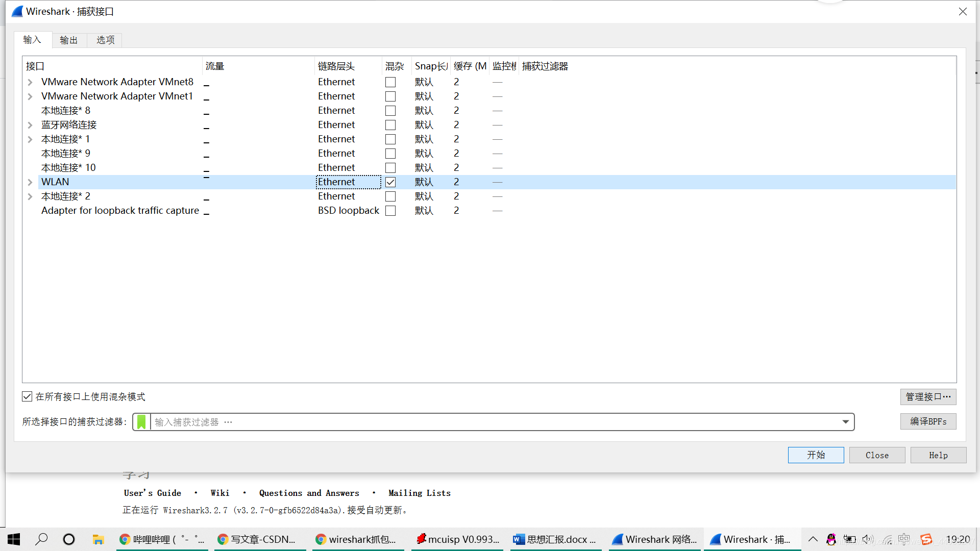
Task: Expand the 蓝牙网络连接 interface row
Action: (x=30, y=125)
